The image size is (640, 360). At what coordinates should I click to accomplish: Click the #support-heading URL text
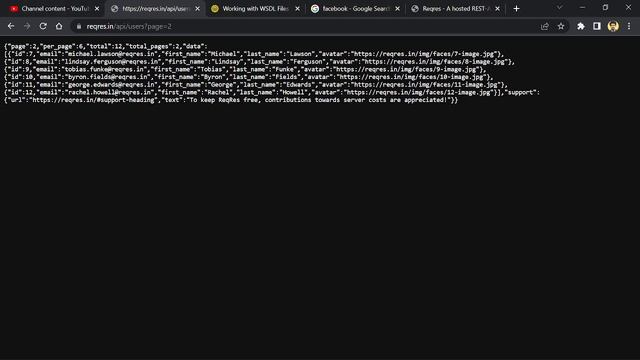93,100
